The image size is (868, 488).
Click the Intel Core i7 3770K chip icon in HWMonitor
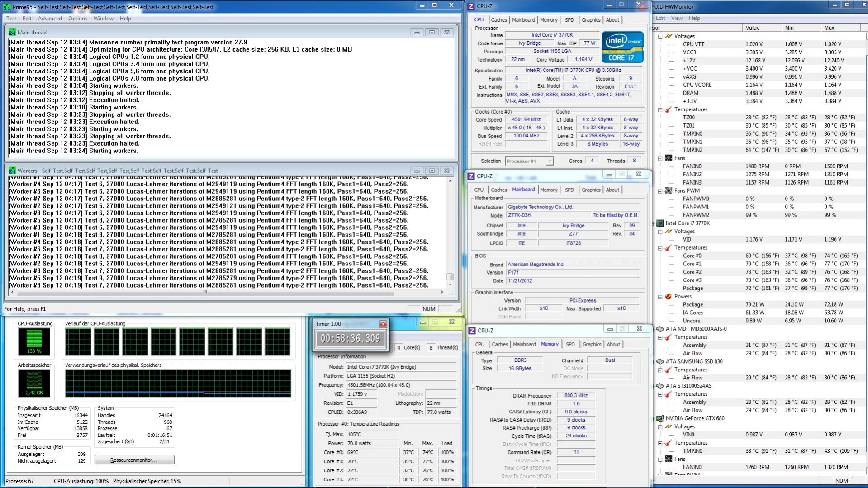click(660, 223)
